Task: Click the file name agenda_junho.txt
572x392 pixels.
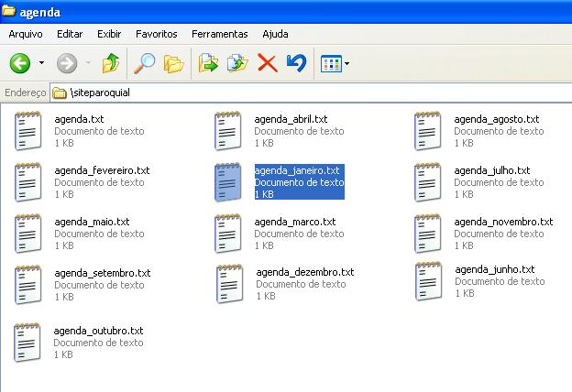Action: pos(495,269)
